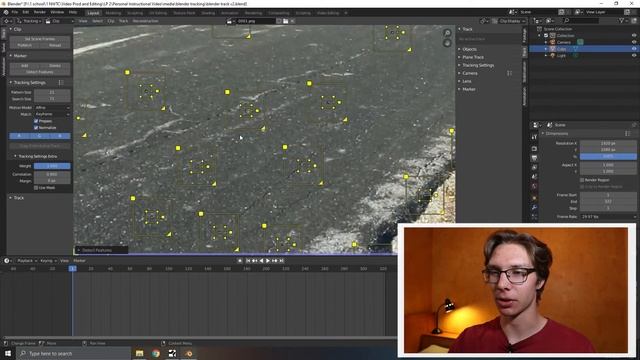640x360 pixels.
Task: Open the Render properties tab
Action: 534,149
